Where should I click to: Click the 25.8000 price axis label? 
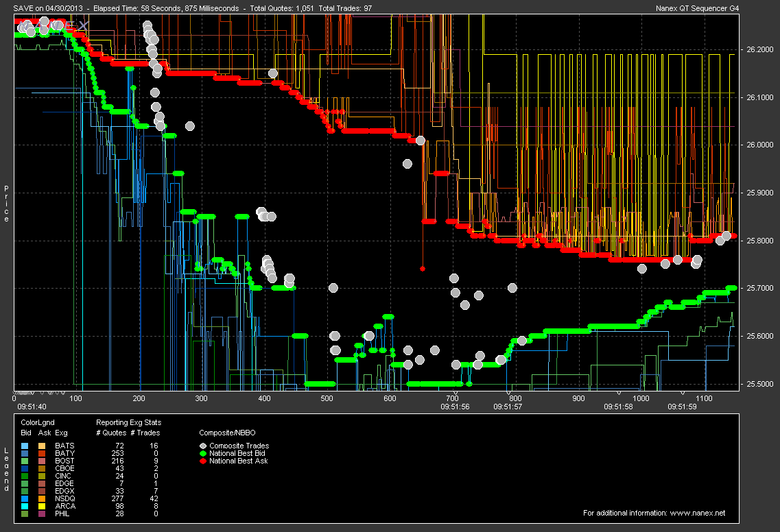pyautogui.click(x=760, y=241)
